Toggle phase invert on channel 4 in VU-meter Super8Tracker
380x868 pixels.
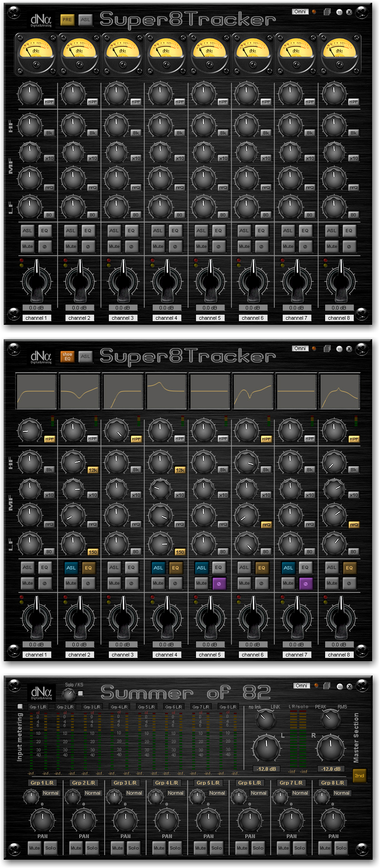175,246
